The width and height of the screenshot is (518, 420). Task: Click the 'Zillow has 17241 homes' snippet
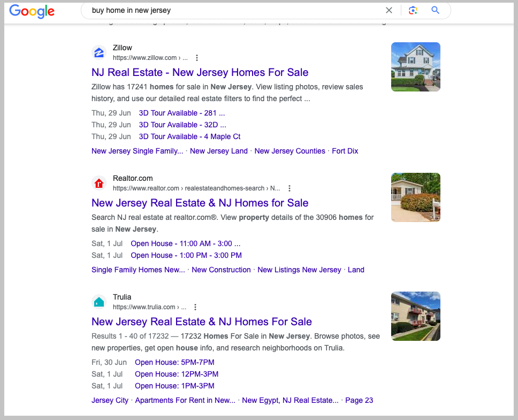click(227, 93)
